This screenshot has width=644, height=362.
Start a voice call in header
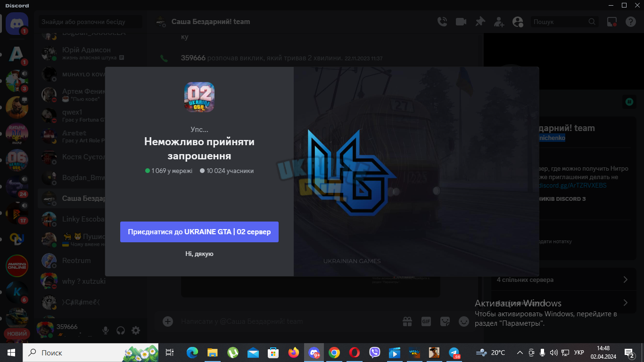pyautogui.click(x=442, y=22)
